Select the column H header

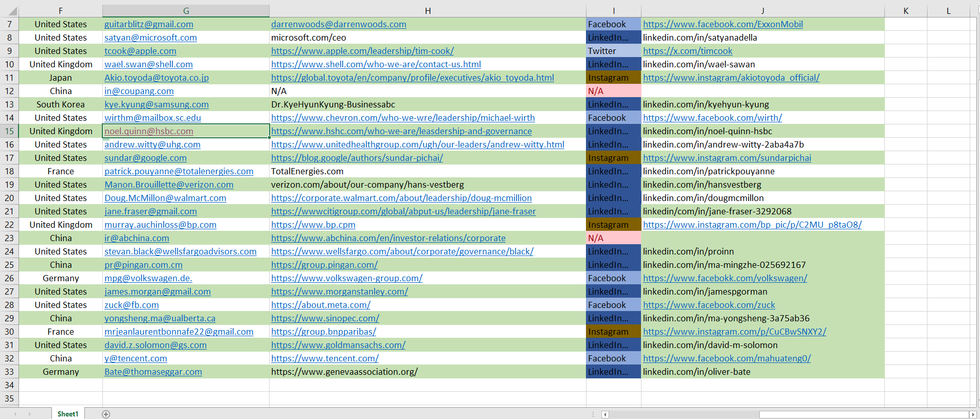tap(427, 11)
